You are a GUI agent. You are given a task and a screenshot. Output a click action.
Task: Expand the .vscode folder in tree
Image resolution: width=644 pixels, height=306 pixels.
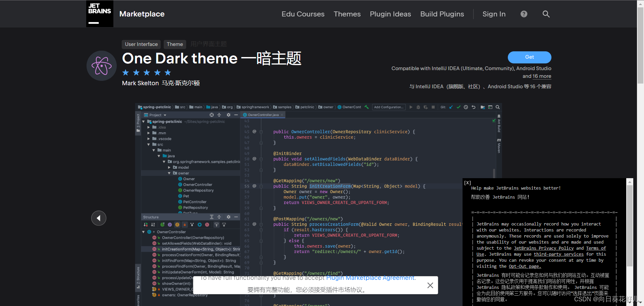pyautogui.click(x=149, y=139)
